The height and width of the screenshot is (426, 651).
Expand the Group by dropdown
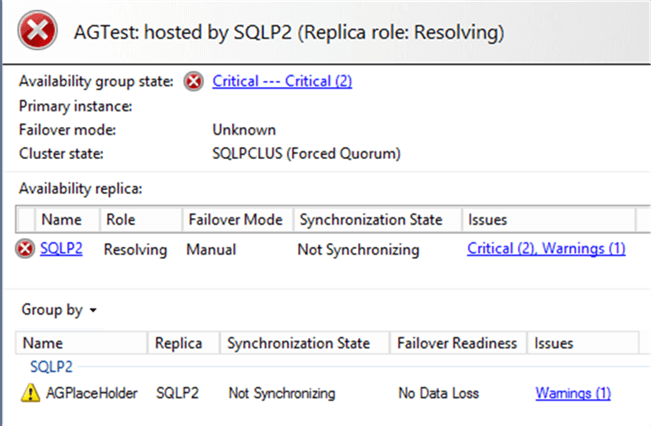(x=59, y=310)
